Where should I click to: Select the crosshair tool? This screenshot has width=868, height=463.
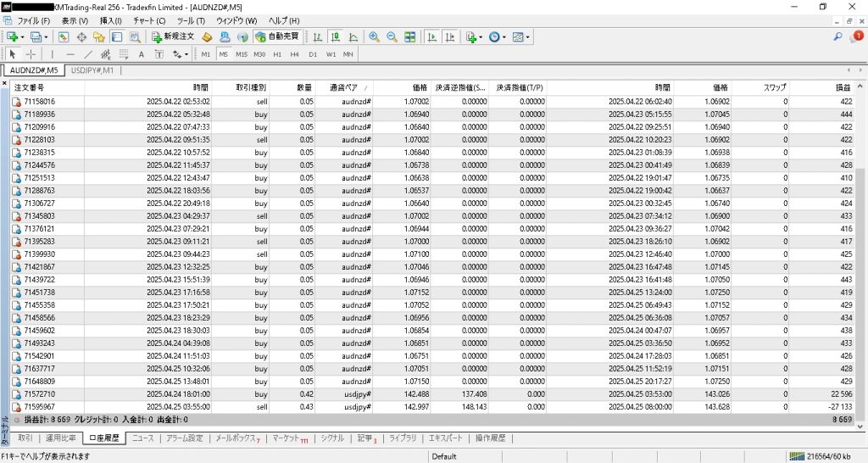[x=31, y=54]
